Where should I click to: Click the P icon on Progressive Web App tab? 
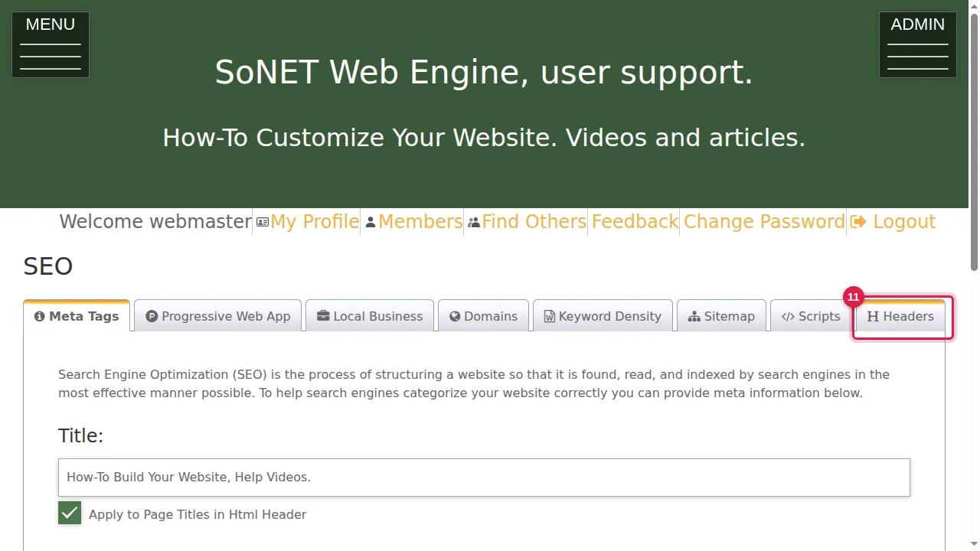tap(152, 316)
